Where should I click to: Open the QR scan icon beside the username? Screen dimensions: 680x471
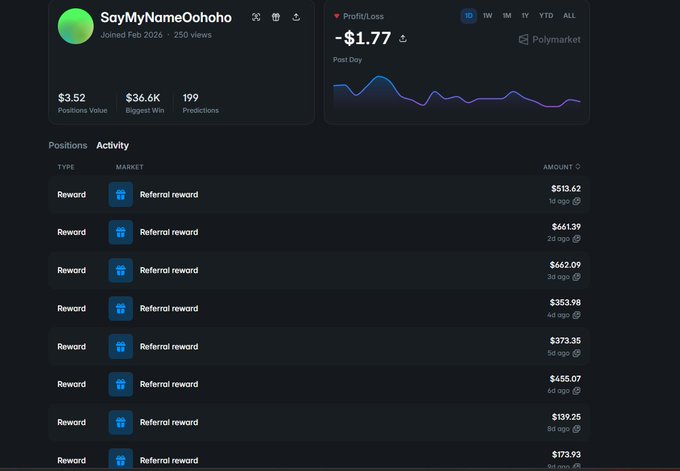tap(256, 17)
